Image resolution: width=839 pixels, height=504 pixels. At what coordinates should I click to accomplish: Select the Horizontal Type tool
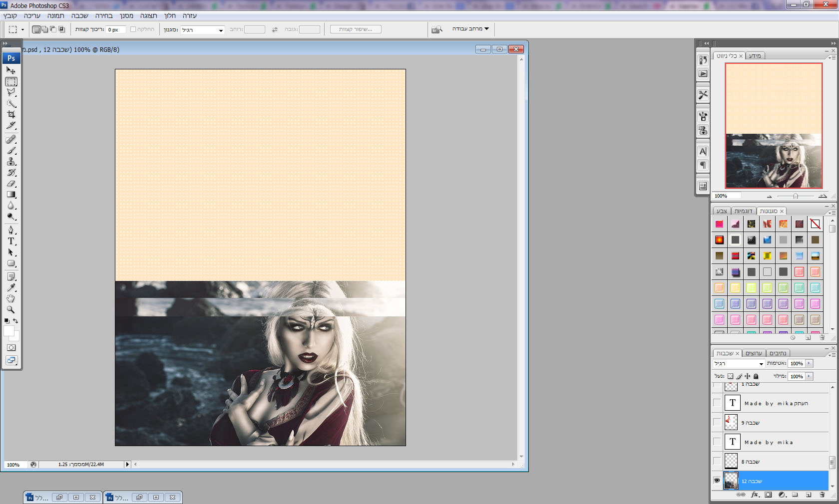click(x=11, y=241)
